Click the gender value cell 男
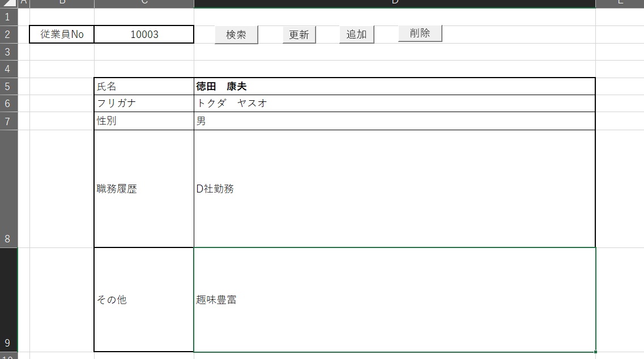644x359 pixels. 394,121
